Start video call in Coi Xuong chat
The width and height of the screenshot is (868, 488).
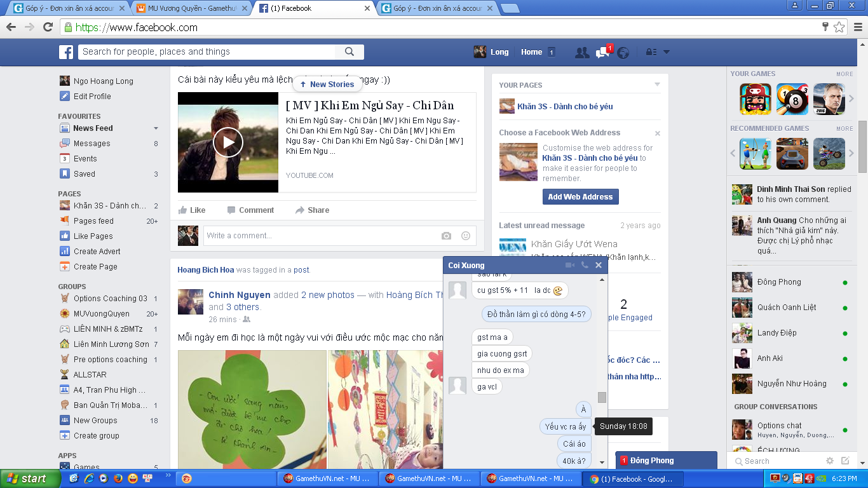click(570, 265)
